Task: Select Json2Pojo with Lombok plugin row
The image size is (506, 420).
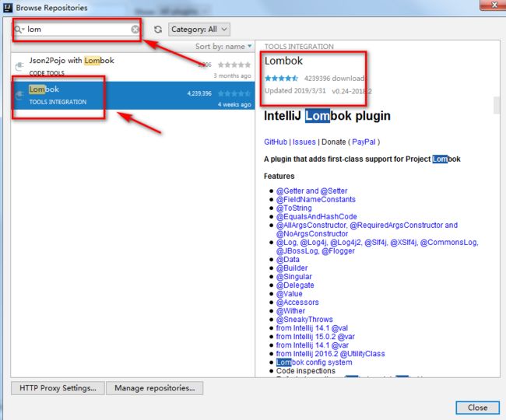Action: tap(132, 67)
